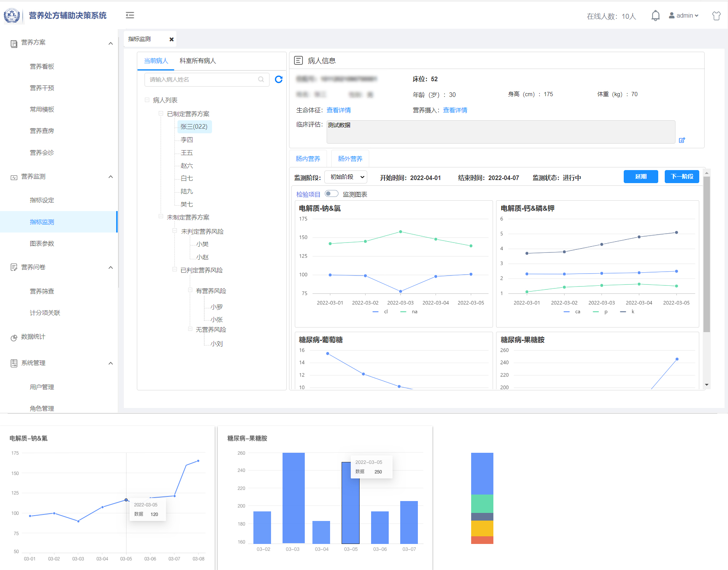Screen dimensions: 728x570
Task: Click the refresh patient list icon
Action: (279, 79)
